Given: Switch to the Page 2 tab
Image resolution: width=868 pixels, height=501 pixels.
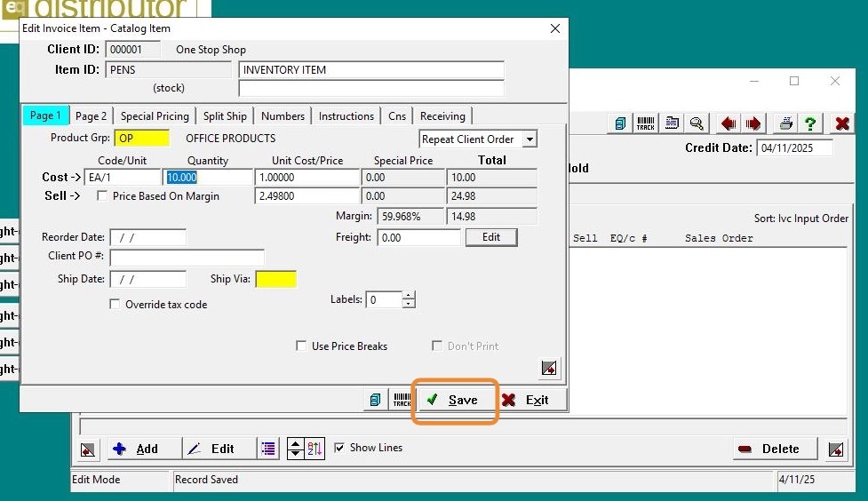Looking at the screenshot, I should pyautogui.click(x=91, y=116).
